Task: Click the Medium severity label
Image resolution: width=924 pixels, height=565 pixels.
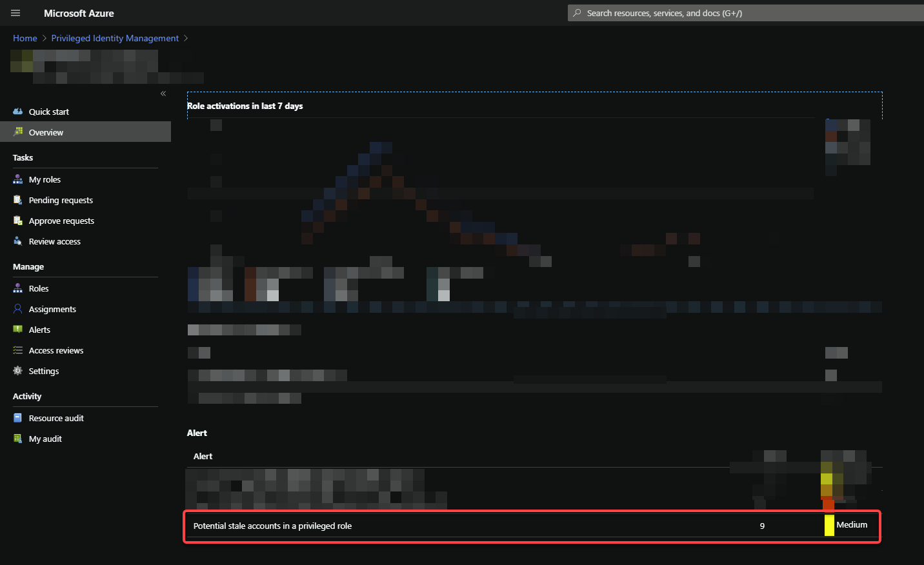Action: click(852, 524)
